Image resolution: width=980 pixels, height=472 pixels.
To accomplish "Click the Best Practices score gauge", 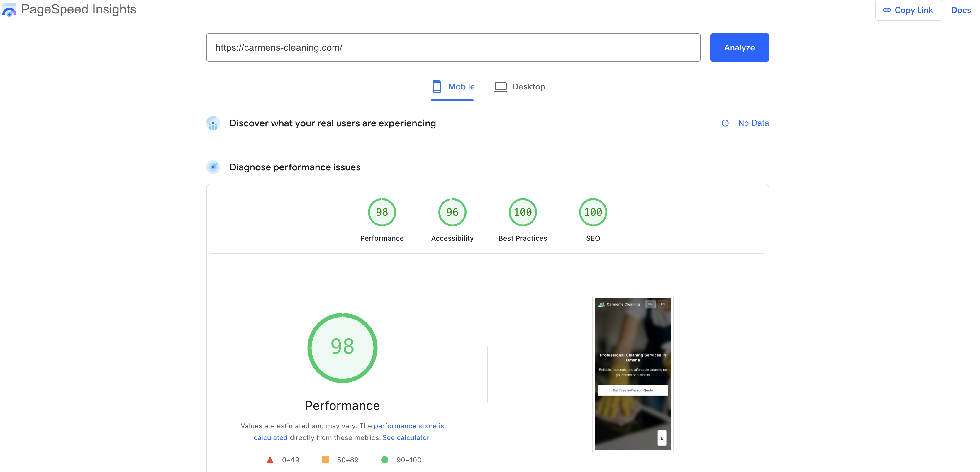I will click(522, 212).
